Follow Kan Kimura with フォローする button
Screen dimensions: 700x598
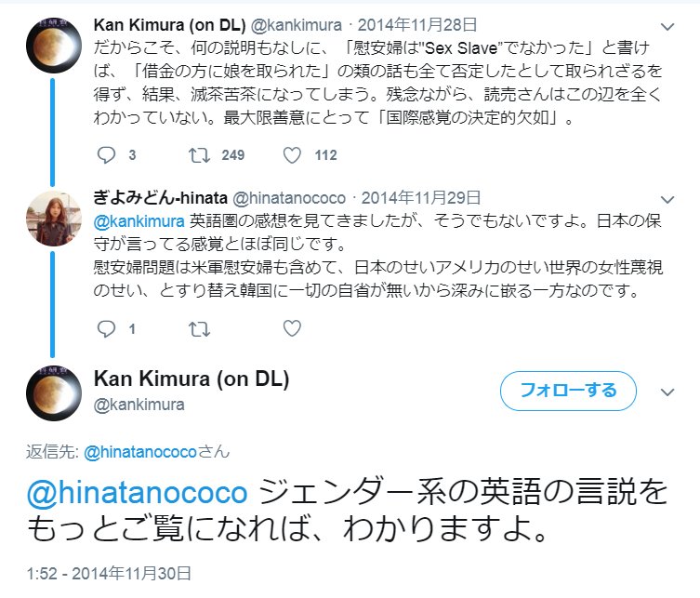[568, 391]
